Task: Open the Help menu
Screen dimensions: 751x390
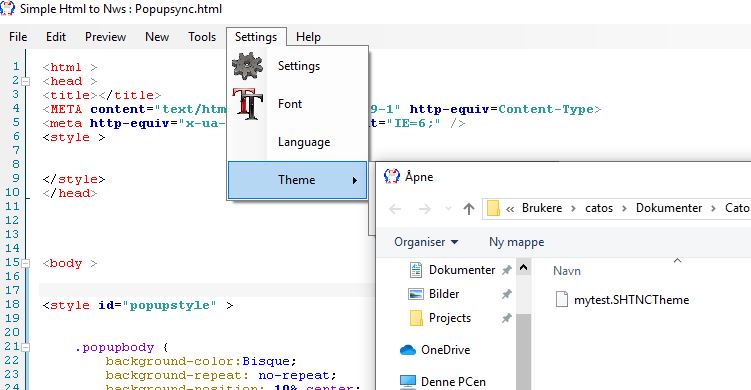Action: coord(308,37)
